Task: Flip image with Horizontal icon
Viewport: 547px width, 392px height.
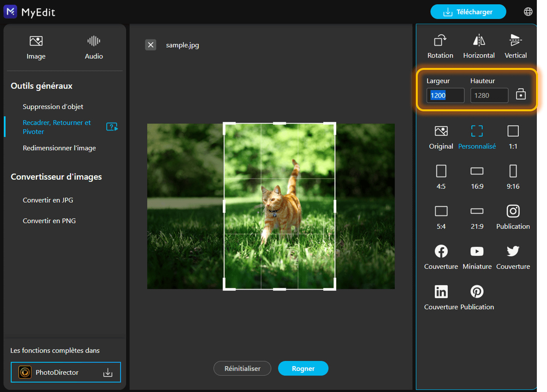Action: 479,46
